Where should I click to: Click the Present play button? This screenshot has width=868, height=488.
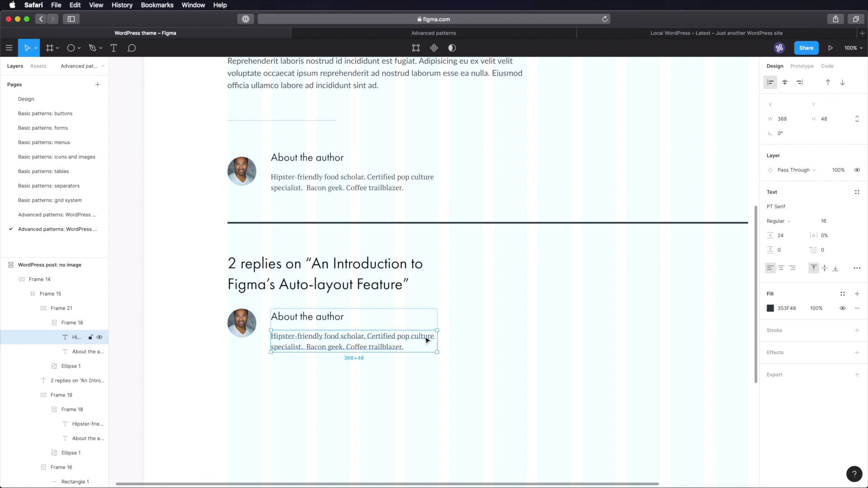click(830, 48)
